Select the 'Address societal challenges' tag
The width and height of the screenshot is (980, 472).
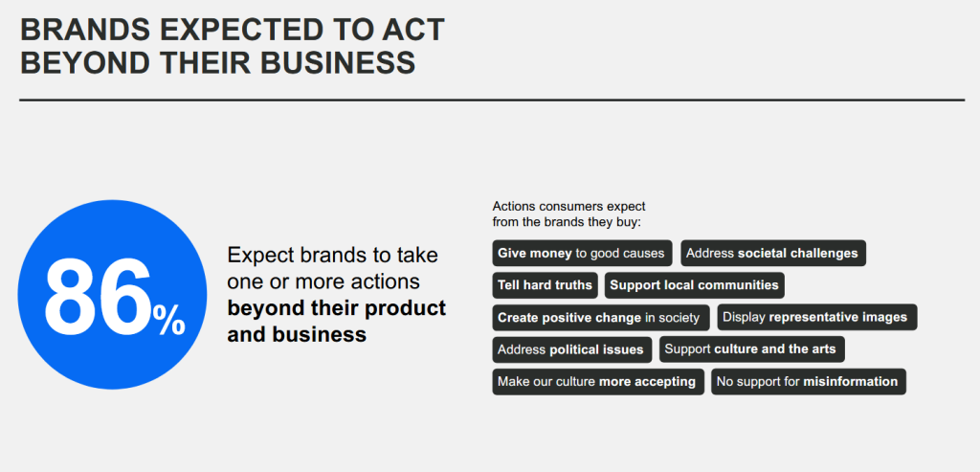click(x=772, y=253)
